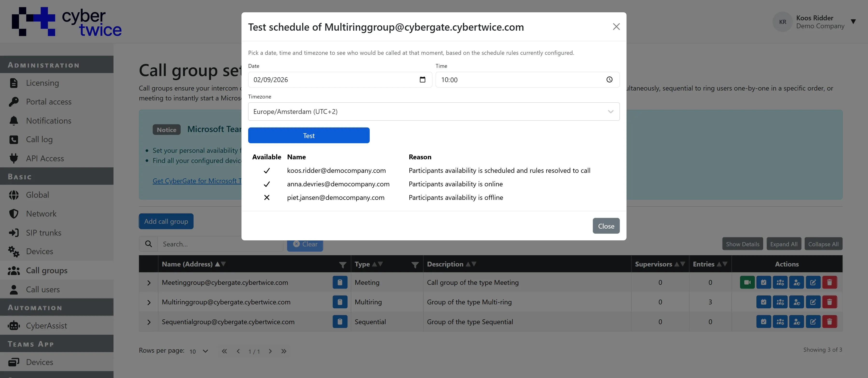Edit the Sequentialgroup call group
This screenshot has width=868, height=378.
pos(813,322)
